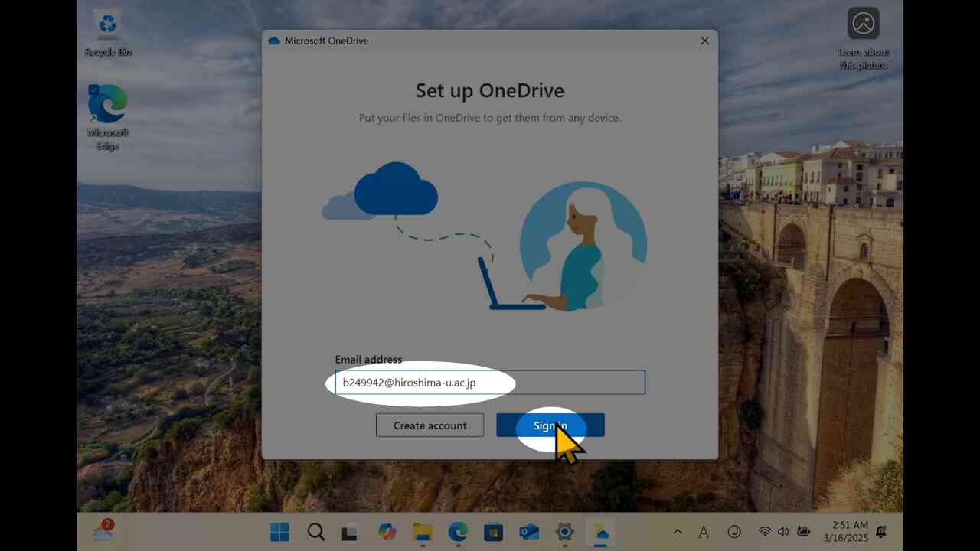The image size is (980, 551).
Task: Select Microsoft Edge desktop shortcut
Action: tap(108, 116)
